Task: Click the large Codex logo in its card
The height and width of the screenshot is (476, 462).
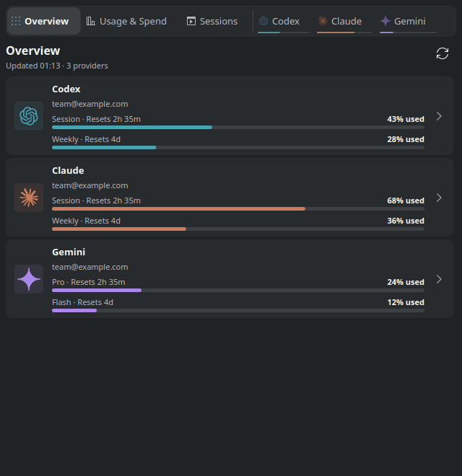Action: (29, 116)
